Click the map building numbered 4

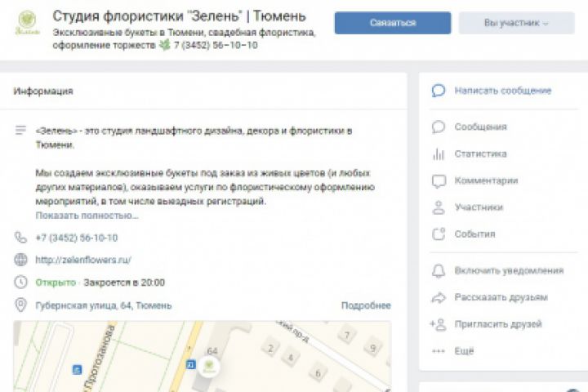tap(290, 357)
